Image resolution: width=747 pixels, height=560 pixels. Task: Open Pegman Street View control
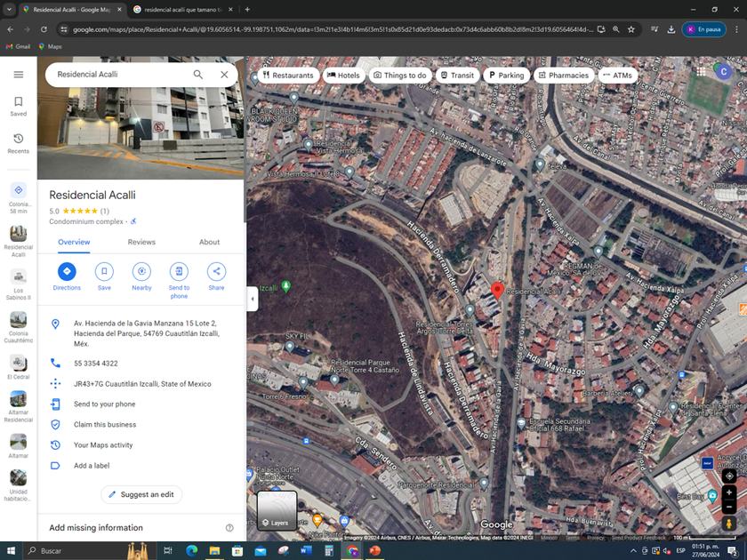point(729,524)
